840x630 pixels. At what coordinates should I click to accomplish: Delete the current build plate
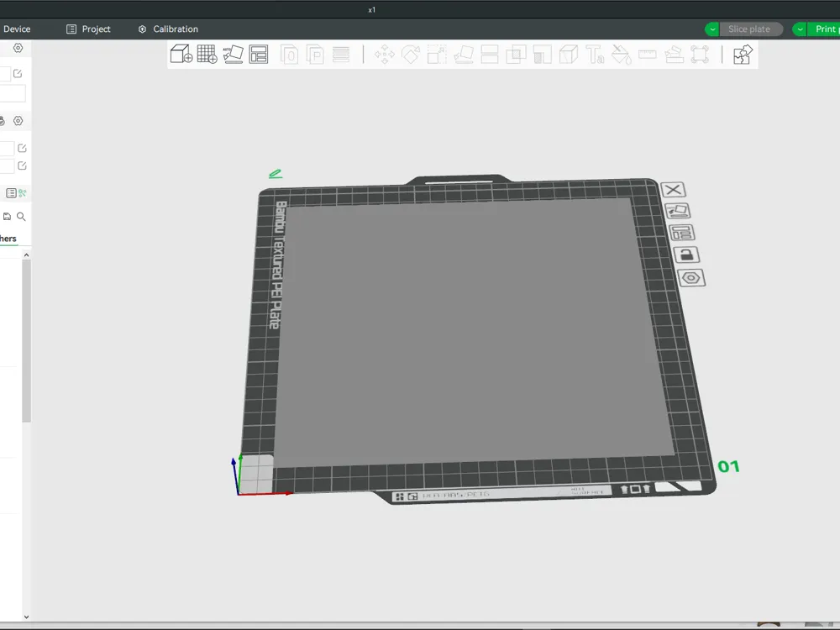[673, 189]
